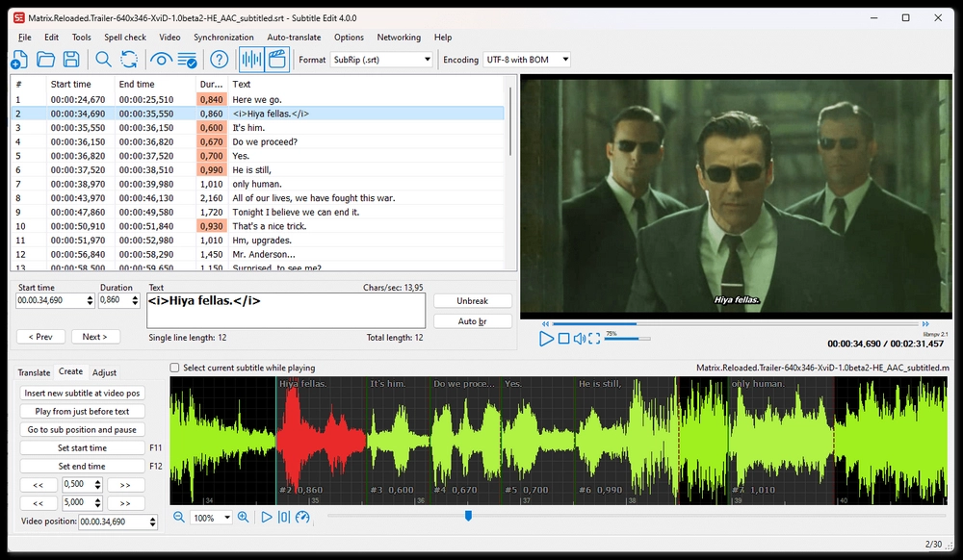Image resolution: width=963 pixels, height=560 pixels.
Task: Adjust Video position spinner arrows
Action: coord(153,522)
